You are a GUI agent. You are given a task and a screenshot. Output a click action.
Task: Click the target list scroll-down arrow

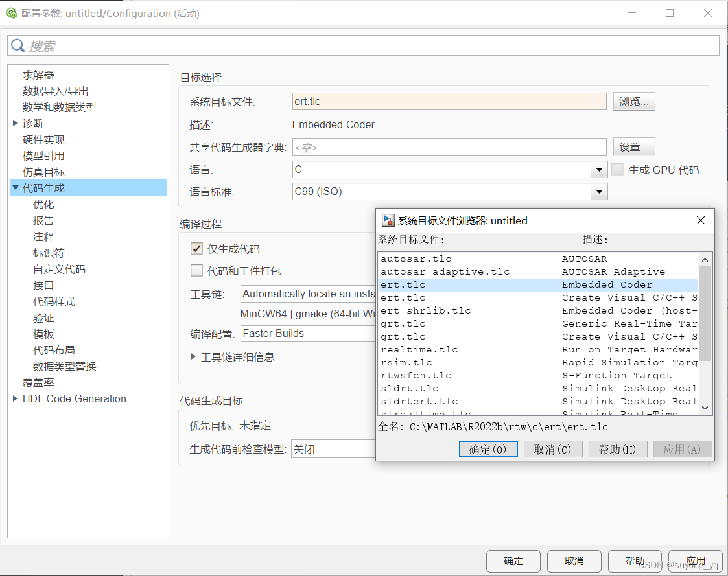click(705, 408)
